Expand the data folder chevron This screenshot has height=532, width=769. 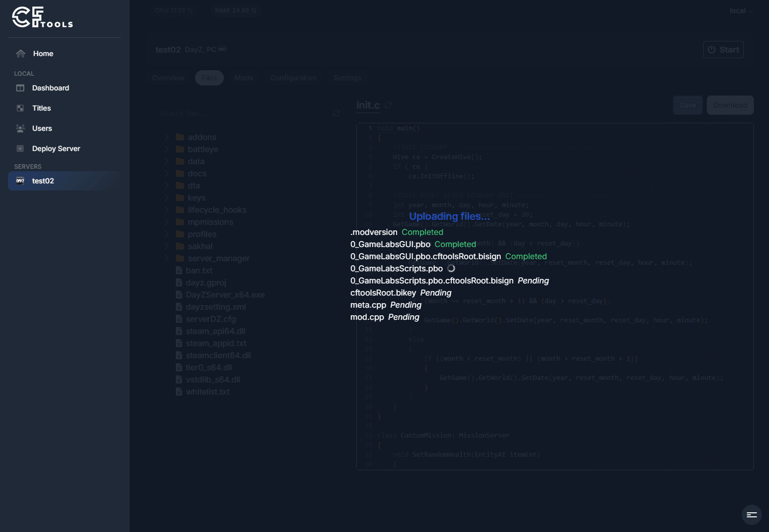[x=166, y=161]
